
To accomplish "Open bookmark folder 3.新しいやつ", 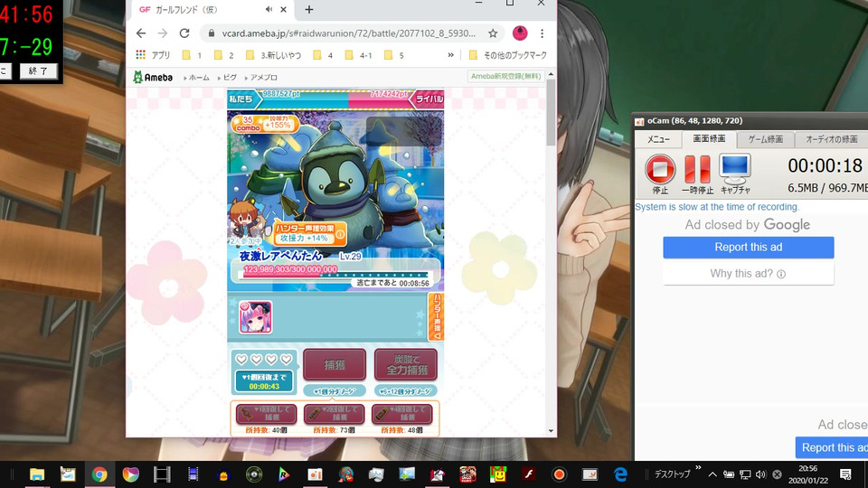I will [273, 55].
